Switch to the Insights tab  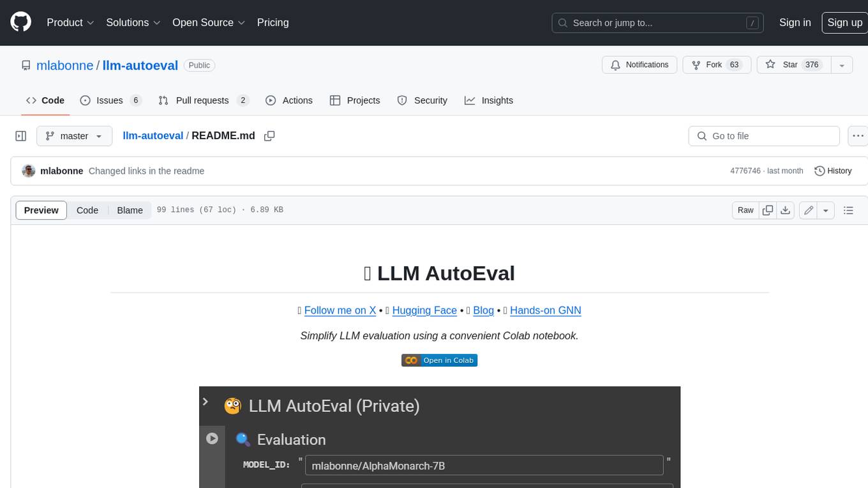(489, 100)
